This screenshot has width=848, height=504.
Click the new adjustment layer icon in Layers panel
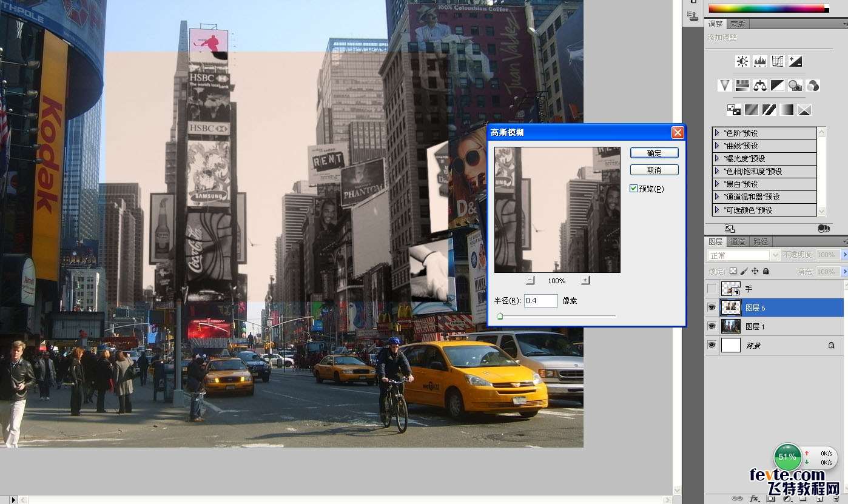787,499
